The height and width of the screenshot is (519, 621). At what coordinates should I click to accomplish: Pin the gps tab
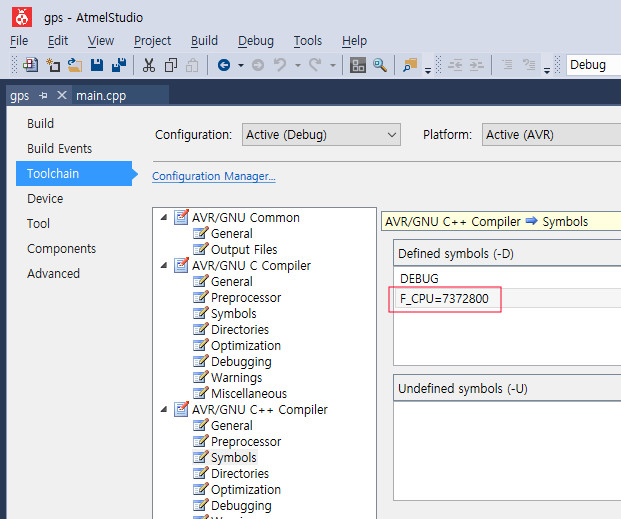(43, 95)
